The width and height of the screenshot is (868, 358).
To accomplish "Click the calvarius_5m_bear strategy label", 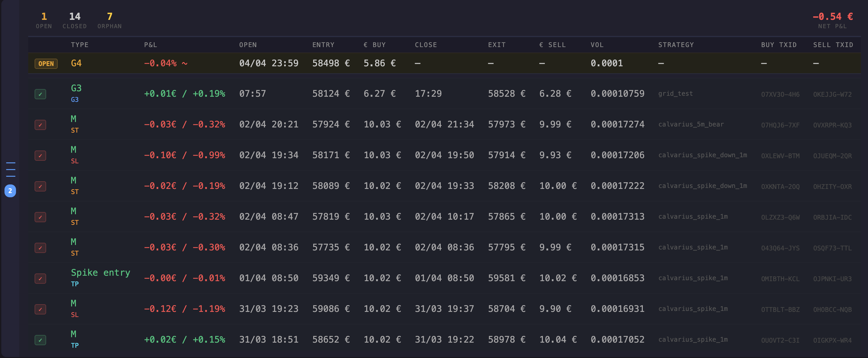I will [692, 124].
